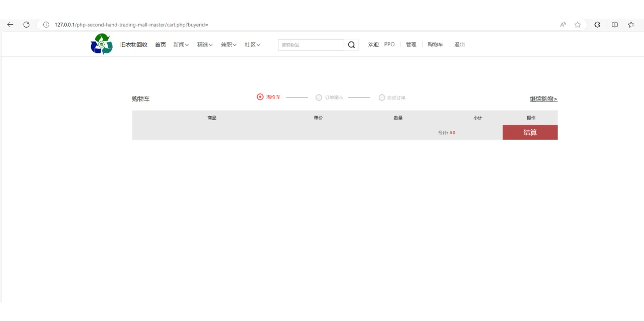Click the browser back arrow
This screenshot has width=644, height=321.
pyautogui.click(x=10, y=24)
